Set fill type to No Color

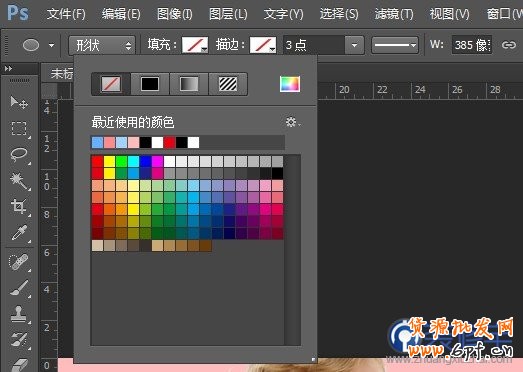(111, 84)
